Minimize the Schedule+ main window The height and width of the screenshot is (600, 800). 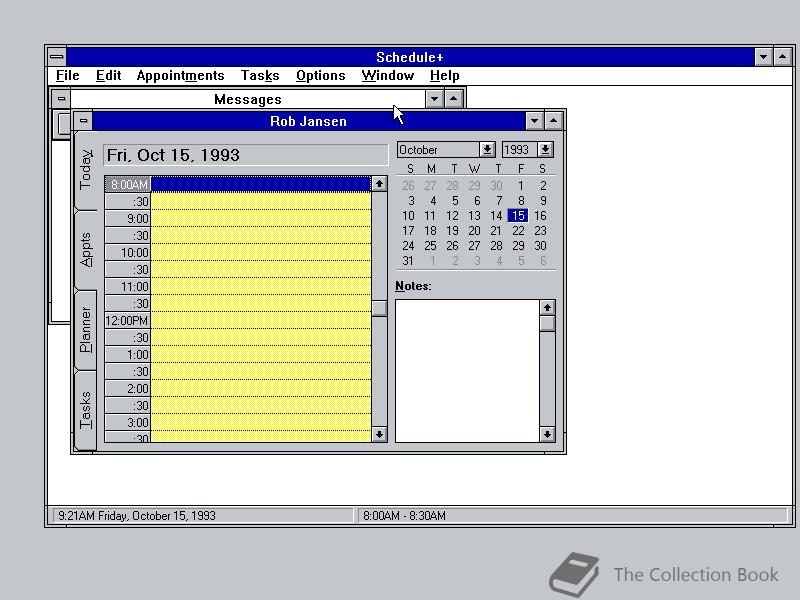[x=763, y=57]
